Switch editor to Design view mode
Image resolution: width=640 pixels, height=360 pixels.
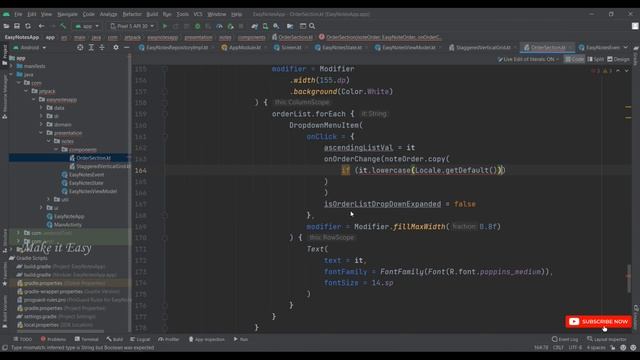618,59
